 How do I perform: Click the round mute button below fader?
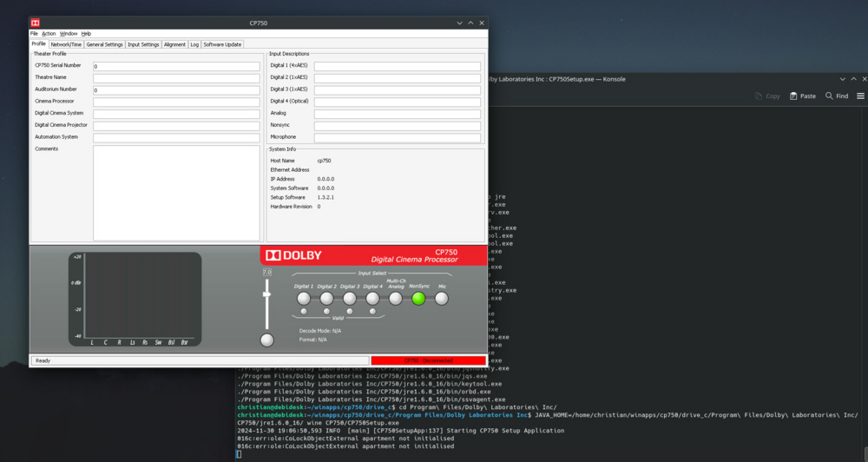click(x=266, y=340)
